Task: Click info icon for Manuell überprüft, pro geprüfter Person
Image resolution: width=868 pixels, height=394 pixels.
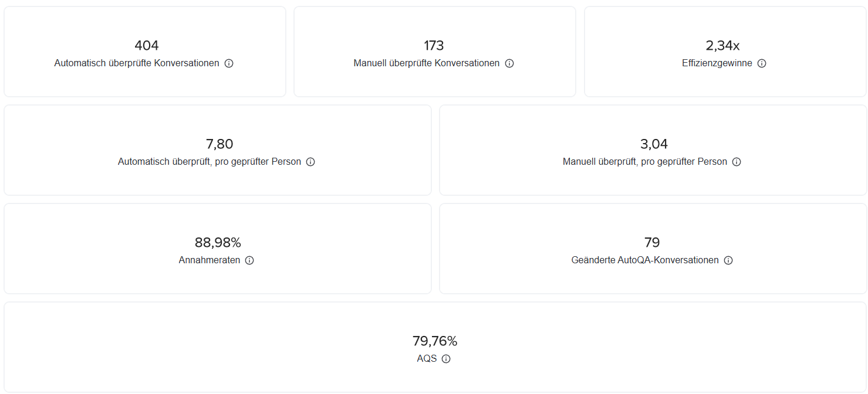Action: [737, 162]
